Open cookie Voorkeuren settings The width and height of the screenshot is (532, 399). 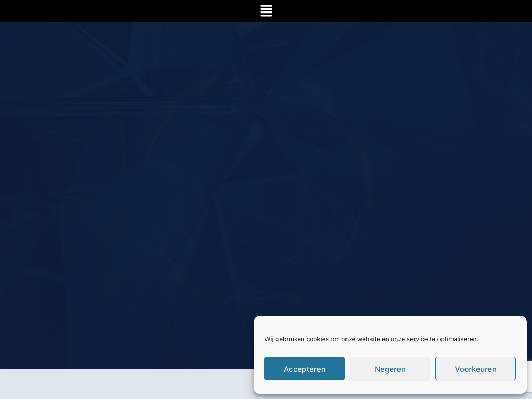(475, 369)
